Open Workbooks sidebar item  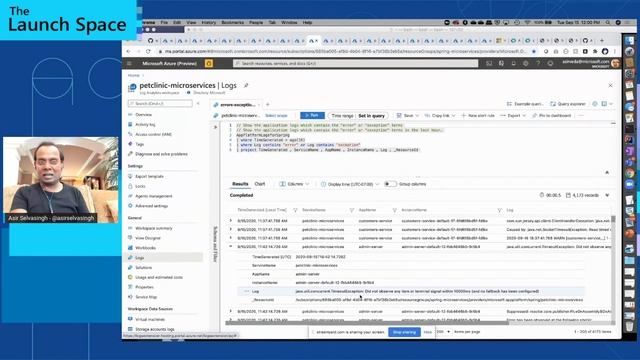(x=145, y=248)
